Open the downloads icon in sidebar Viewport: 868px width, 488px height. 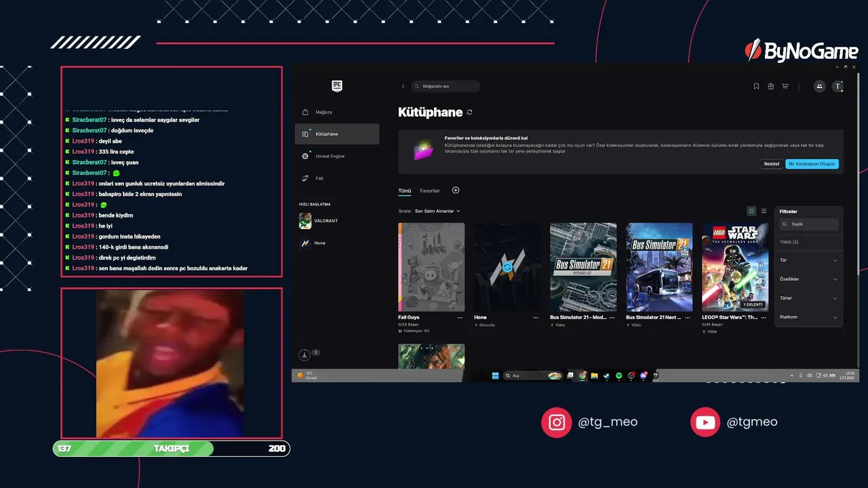[304, 354]
